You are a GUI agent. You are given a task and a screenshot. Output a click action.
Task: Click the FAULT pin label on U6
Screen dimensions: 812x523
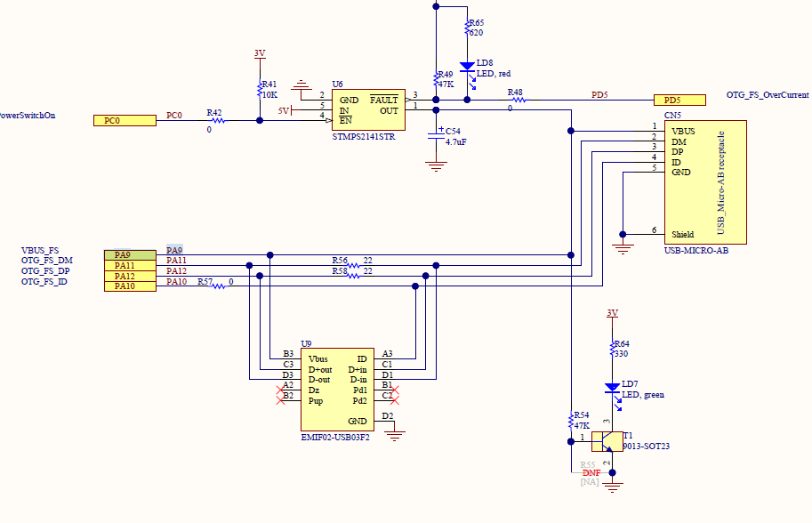tap(383, 100)
